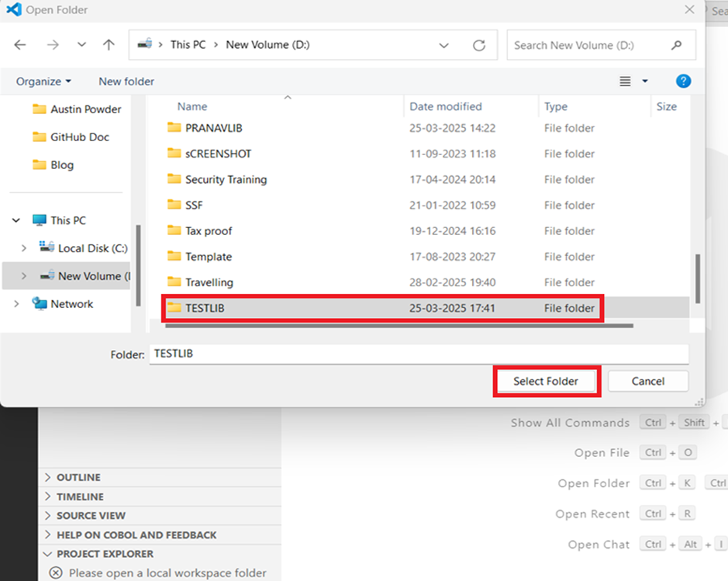
Task: Select the Network icon in navigation pane
Action: point(40,304)
